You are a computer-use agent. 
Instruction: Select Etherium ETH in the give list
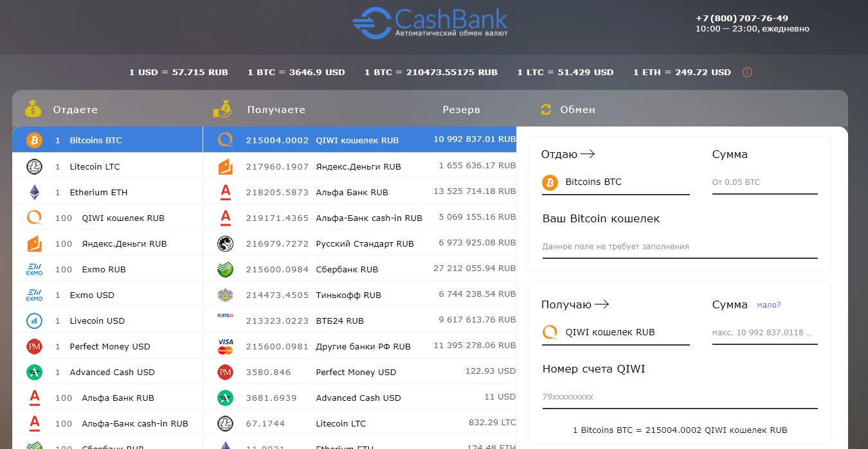(107, 192)
